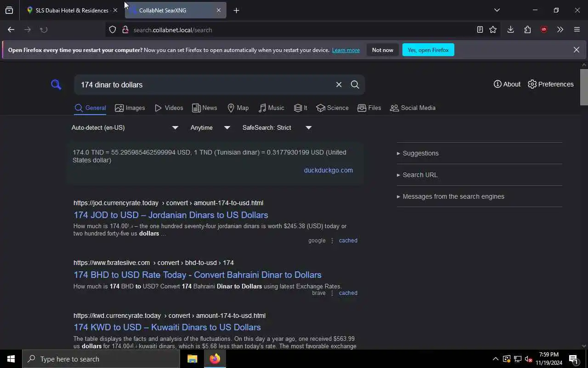Click the SearXNG logo magnifier icon
The image size is (588, 368).
tap(56, 85)
